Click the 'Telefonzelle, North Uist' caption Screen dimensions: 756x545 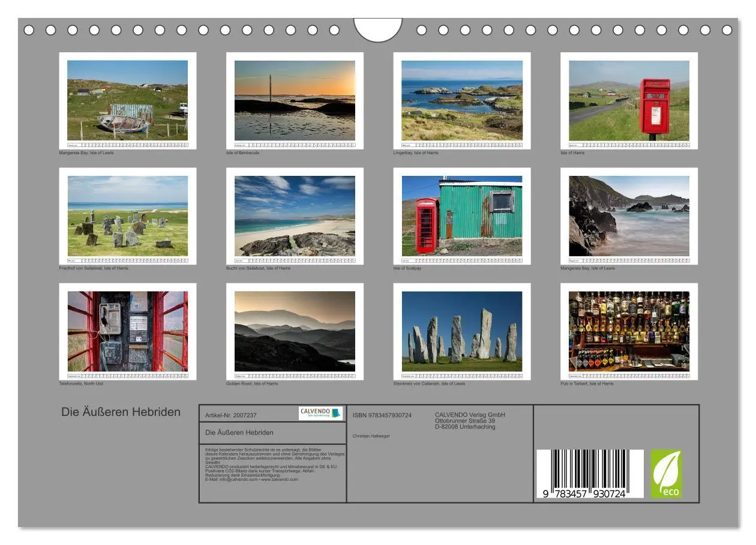(81, 384)
